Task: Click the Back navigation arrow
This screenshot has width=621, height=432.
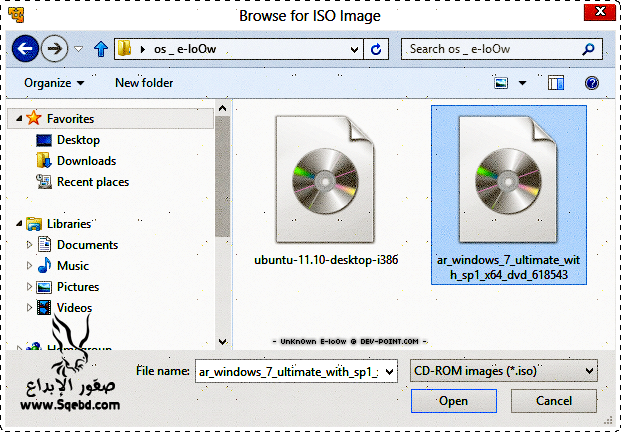Action: pos(26,48)
